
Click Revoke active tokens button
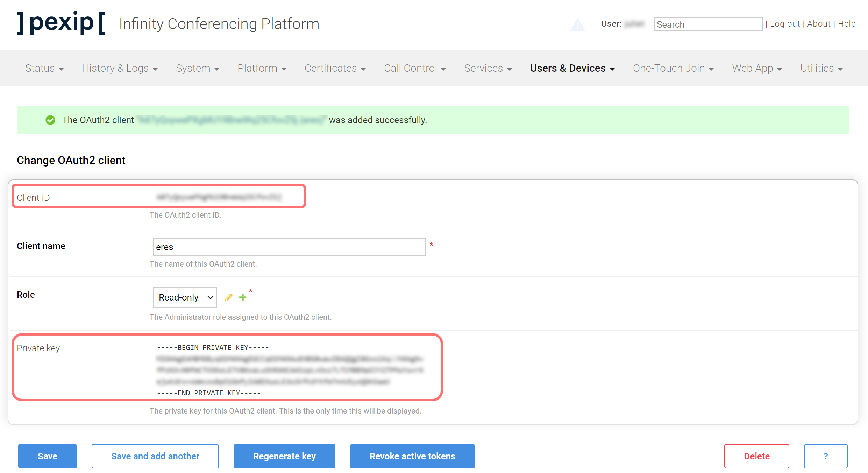coord(412,456)
